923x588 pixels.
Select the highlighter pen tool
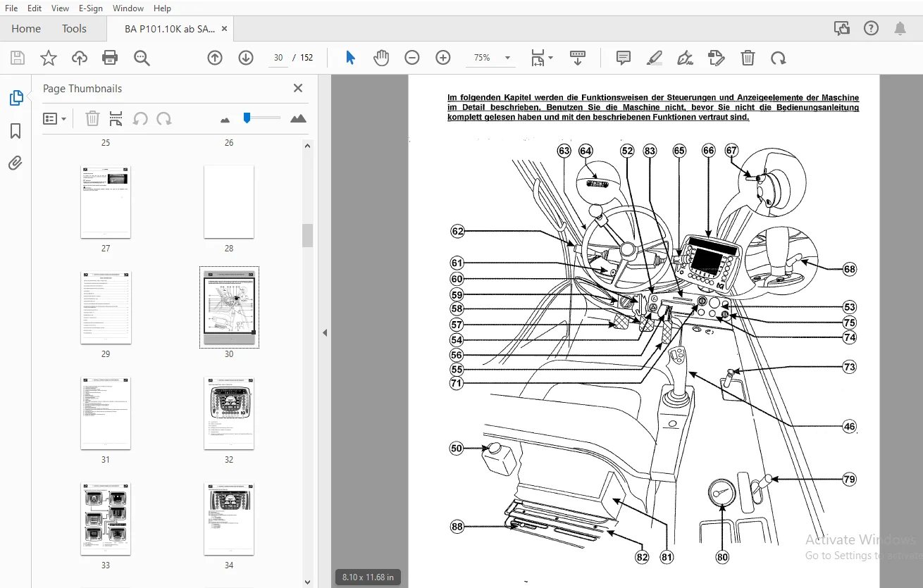[x=655, y=58]
